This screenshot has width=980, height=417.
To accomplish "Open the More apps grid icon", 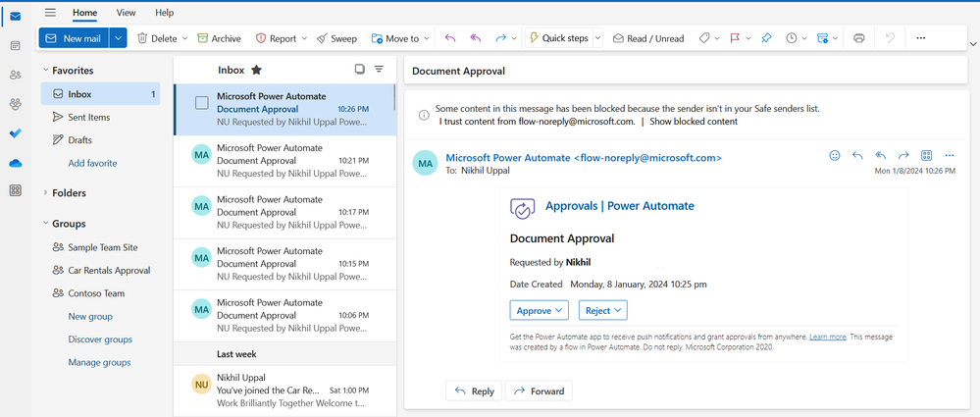I will (x=15, y=191).
